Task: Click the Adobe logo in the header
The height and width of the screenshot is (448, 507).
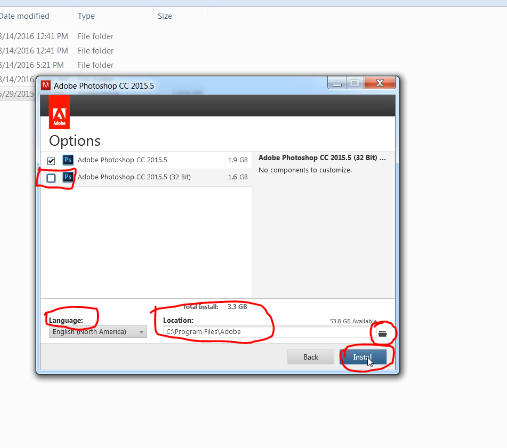Action: [59, 112]
